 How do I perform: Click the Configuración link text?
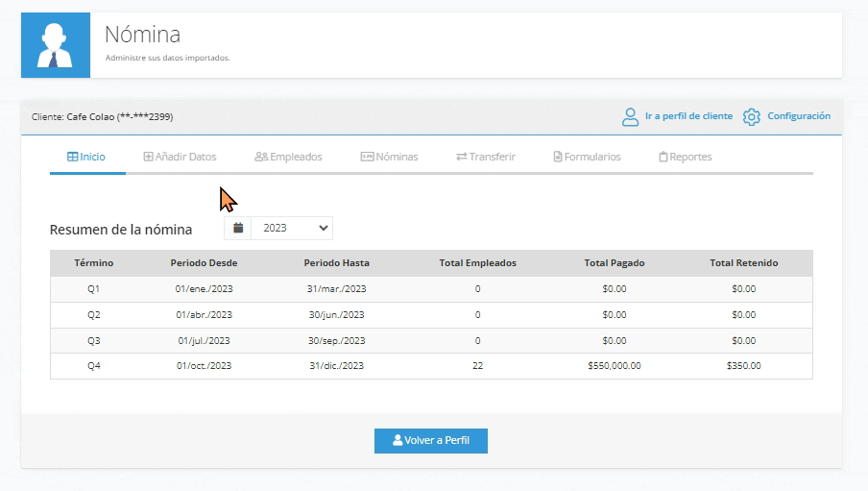pos(799,116)
